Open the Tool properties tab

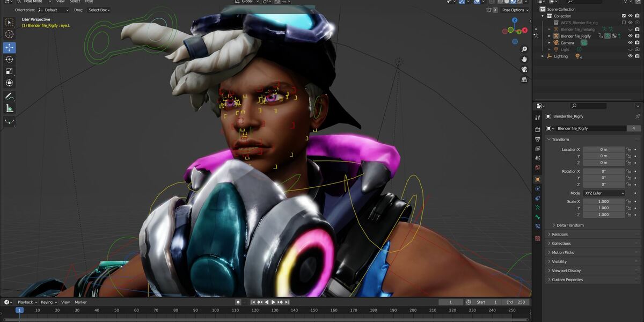tap(538, 118)
